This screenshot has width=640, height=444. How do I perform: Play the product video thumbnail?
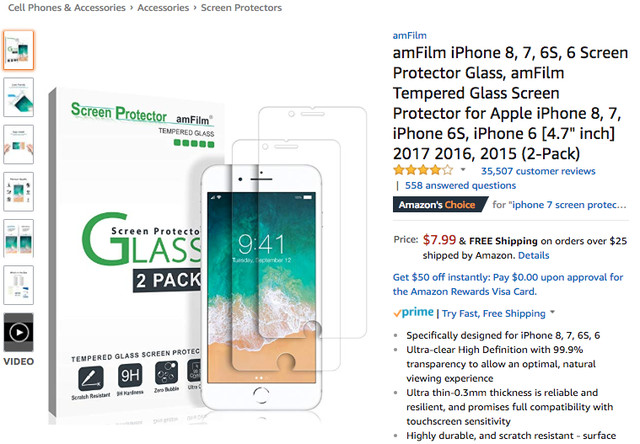click(18, 332)
